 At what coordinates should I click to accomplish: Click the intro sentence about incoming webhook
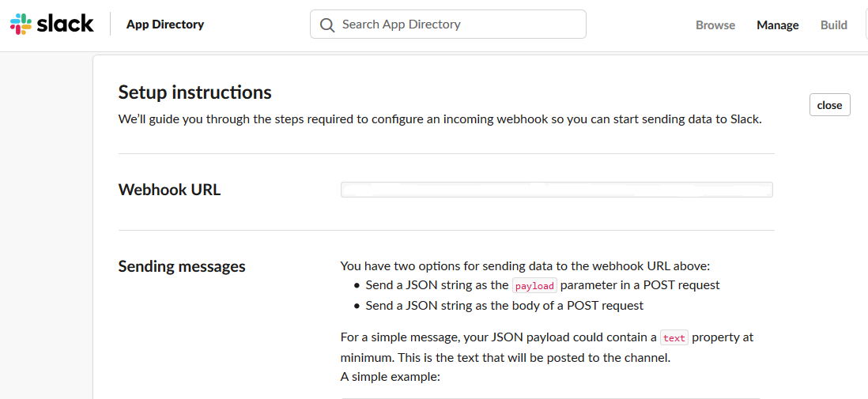pos(440,120)
